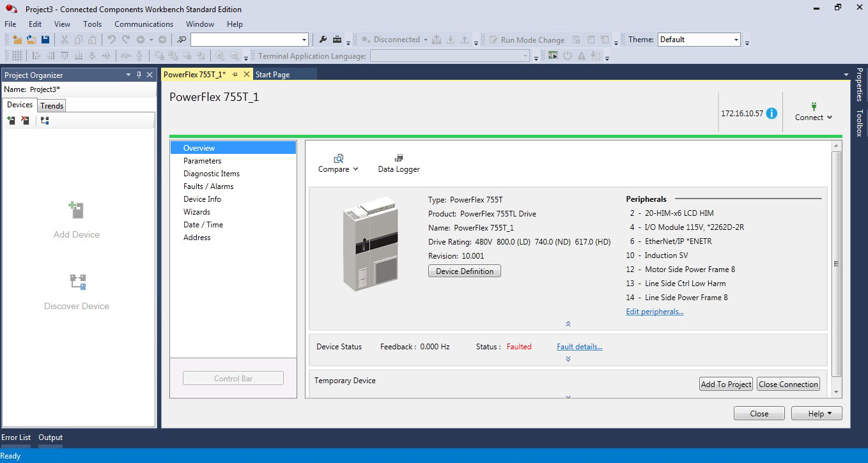
Task: Click the Delete Device red X icon
Action: coord(25,120)
